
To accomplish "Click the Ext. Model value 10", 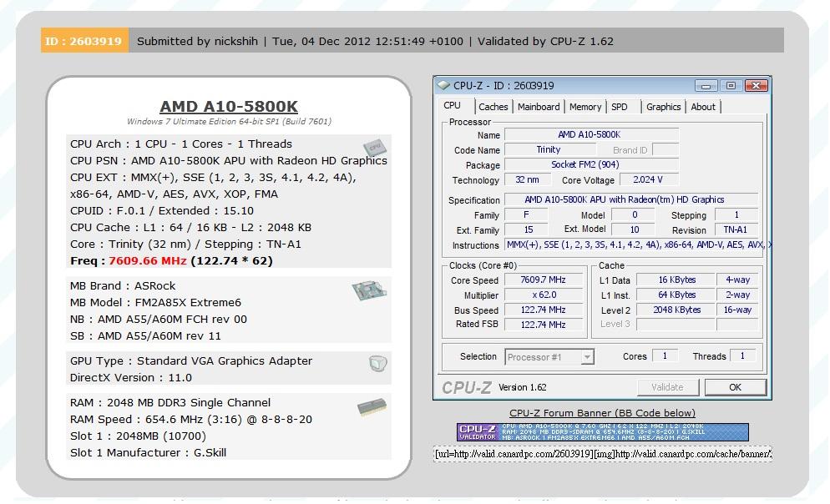I will point(633,229).
